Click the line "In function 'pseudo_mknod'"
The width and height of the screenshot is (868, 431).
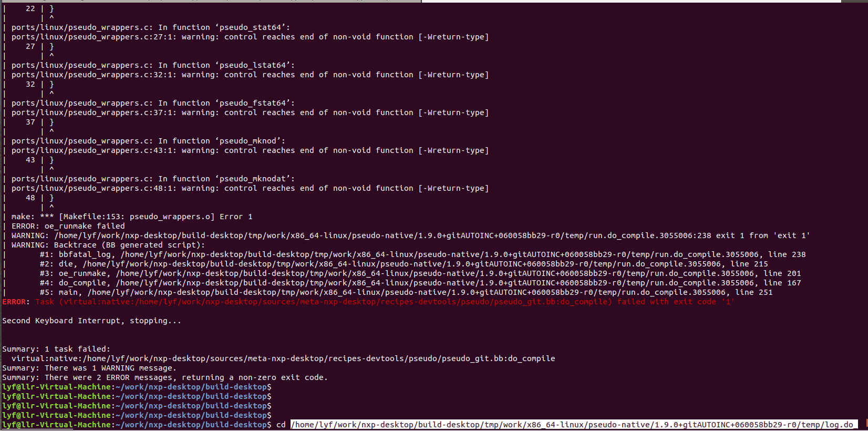[x=148, y=141]
